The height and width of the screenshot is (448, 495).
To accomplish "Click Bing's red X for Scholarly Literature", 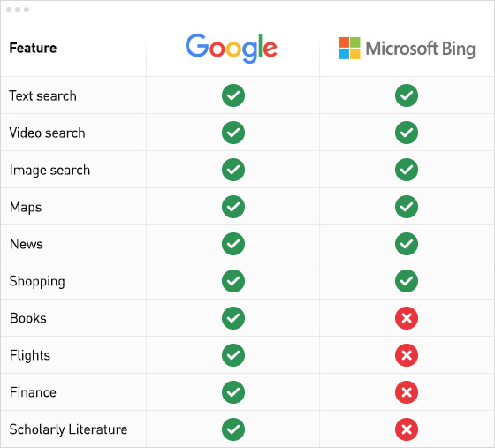I will click(x=407, y=429).
